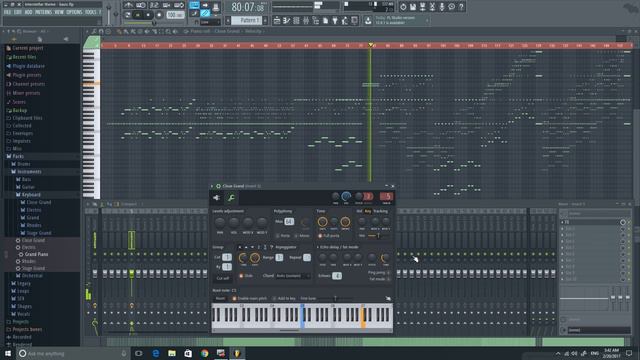Click the tempo slider below transport buttons
Image resolution: width=640 pixels, height=360 pixels.
click(x=140, y=23)
